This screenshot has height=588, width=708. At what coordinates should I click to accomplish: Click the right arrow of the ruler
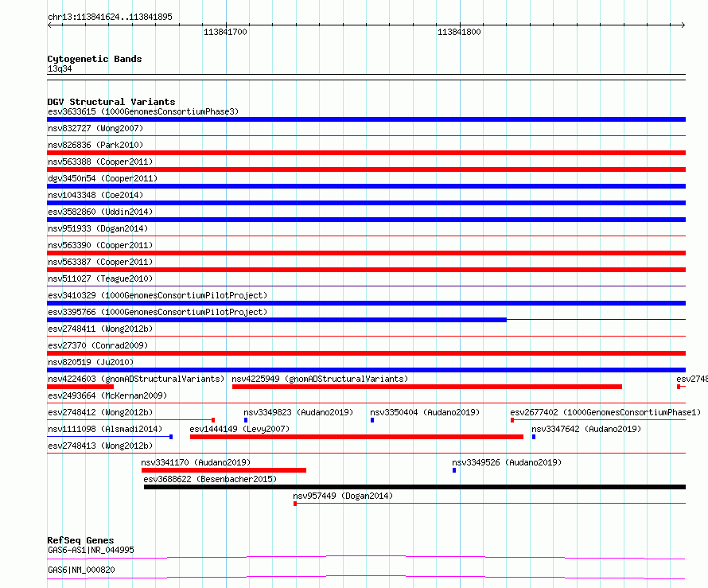point(683,25)
